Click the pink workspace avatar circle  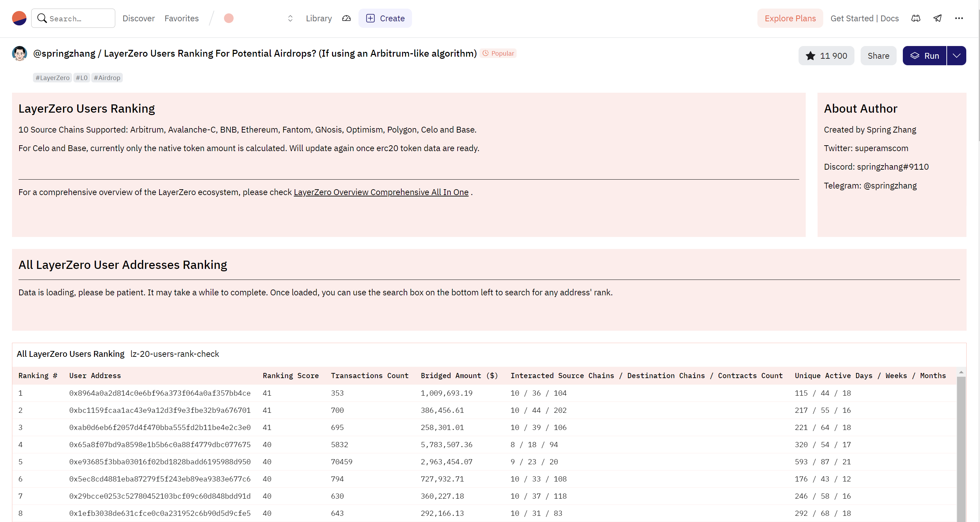tap(229, 18)
